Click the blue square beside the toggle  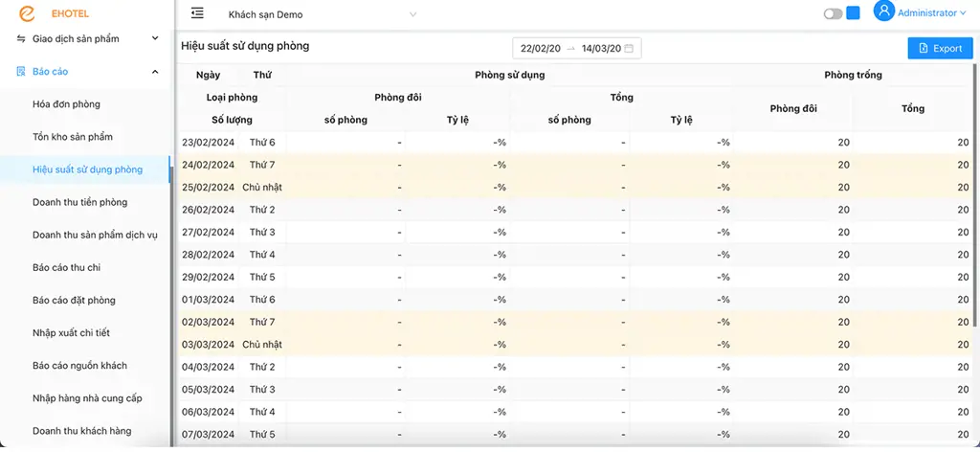point(853,13)
